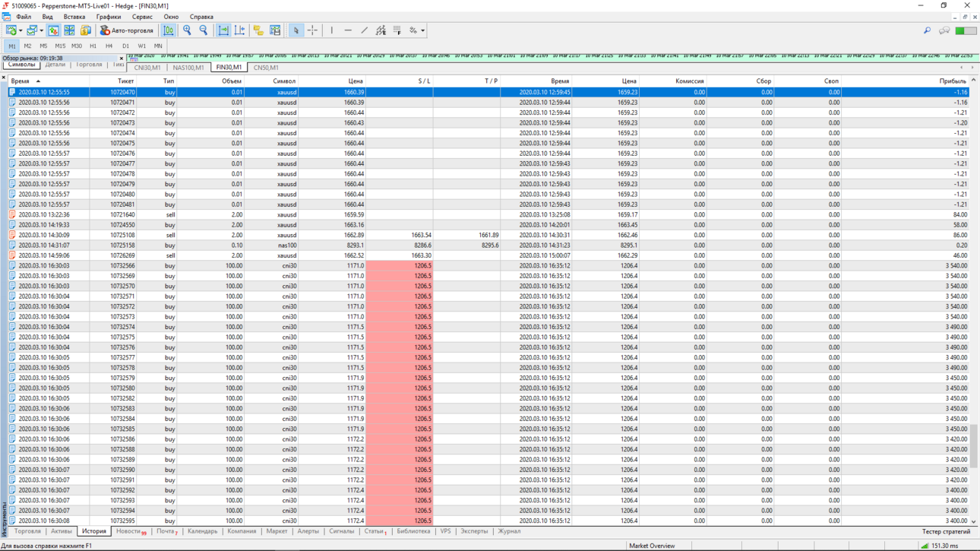Draw a trendline tool
The width and height of the screenshot is (980, 551).
[x=365, y=30]
